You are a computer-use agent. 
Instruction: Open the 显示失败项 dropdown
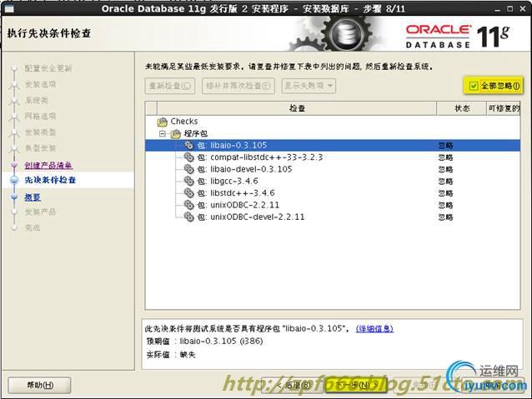tap(309, 86)
